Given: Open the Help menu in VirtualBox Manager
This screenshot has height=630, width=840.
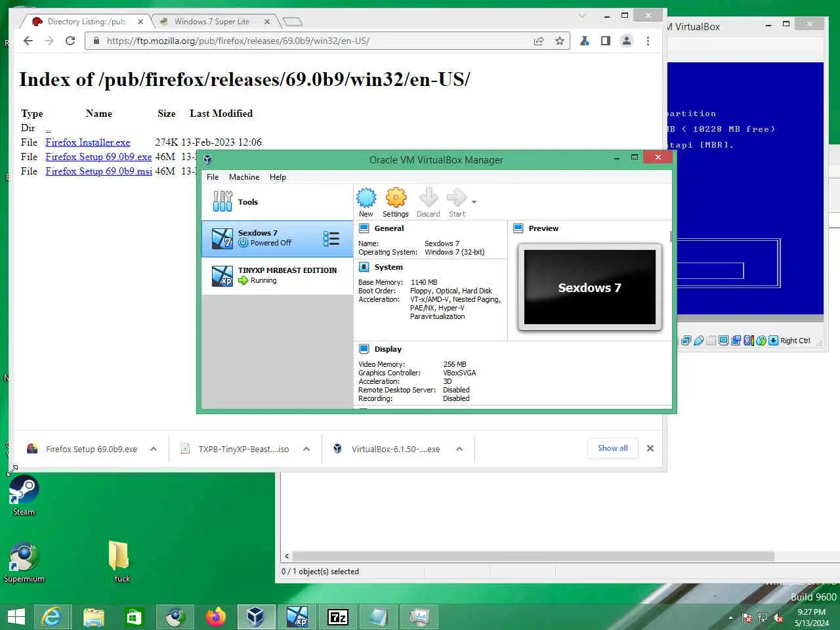Looking at the screenshot, I should click(278, 177).
